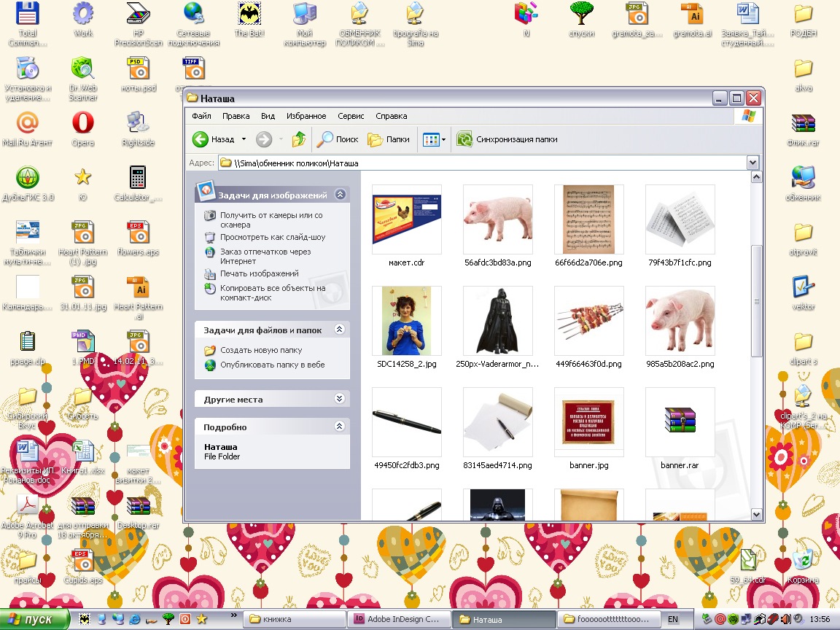Open Total Commander desktop shortcut

[x=28, y=15]
